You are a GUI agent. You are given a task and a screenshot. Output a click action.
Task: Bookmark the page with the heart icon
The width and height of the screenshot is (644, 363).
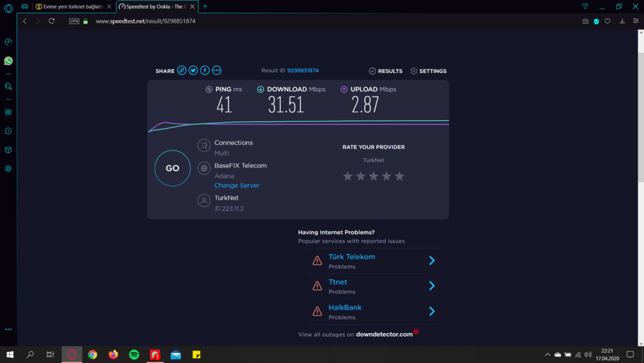(x=608, y=21)
